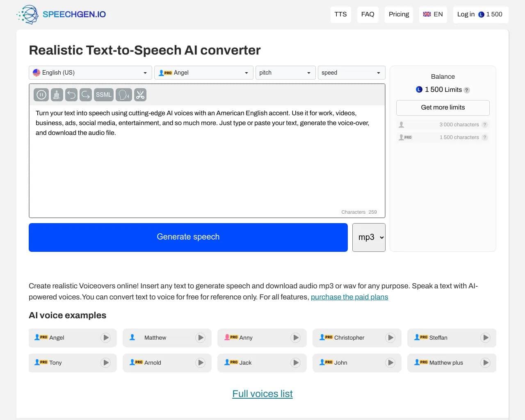Click the undo arrow icon
Viewport: 525px width, 420px height.
[x=71, y=94]
